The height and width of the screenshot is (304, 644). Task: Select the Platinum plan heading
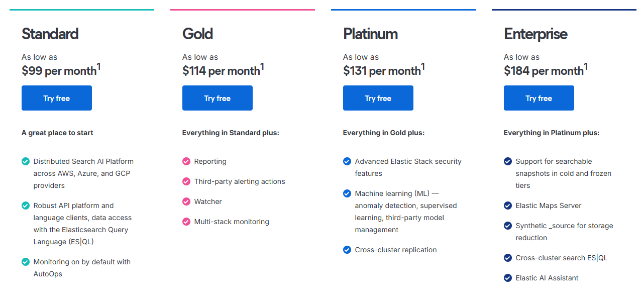click(370, 34)
